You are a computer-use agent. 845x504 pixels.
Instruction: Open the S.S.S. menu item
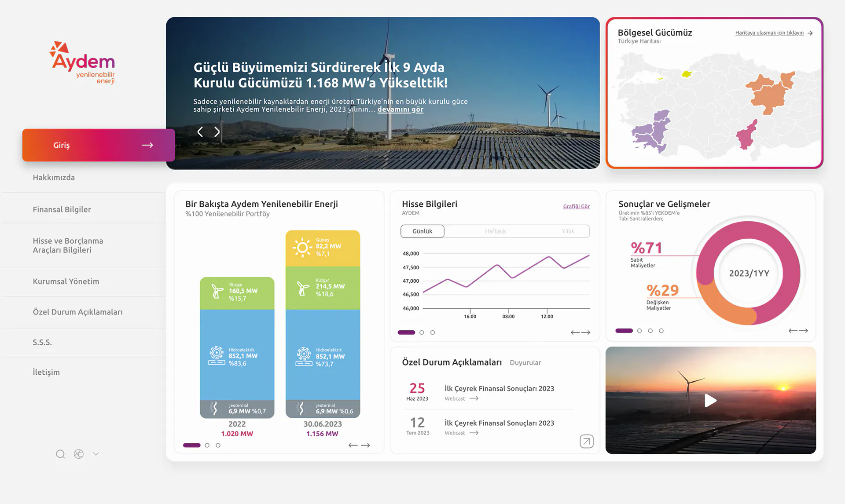(x=42, y=342)
